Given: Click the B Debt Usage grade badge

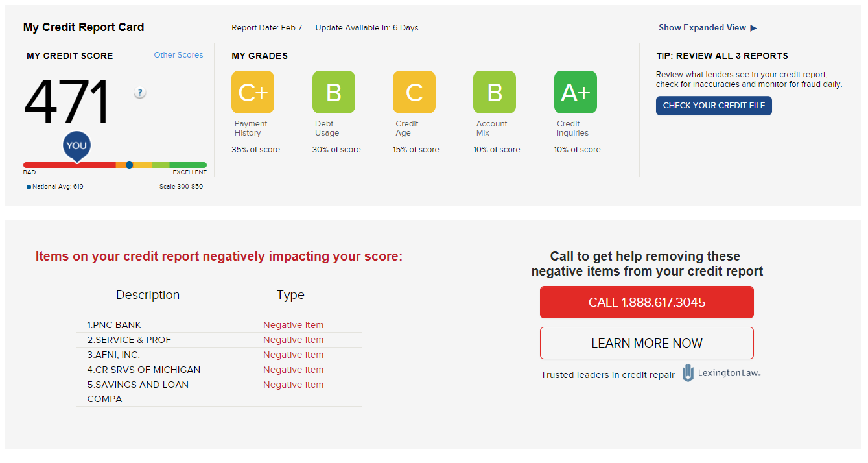Looking at the screenshot, I should [x=333, y=92].
